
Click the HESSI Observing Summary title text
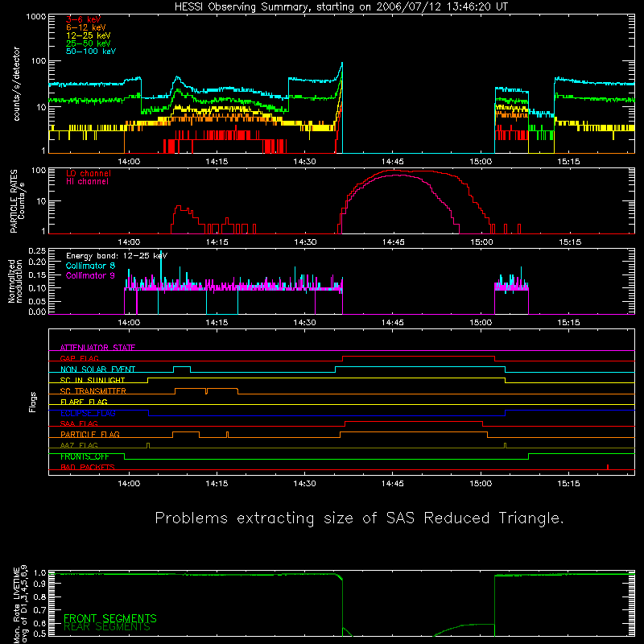341,7
